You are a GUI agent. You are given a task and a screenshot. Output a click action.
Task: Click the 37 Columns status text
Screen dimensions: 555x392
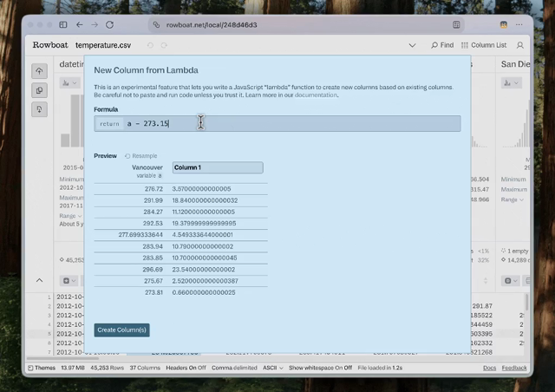(145, 368)
